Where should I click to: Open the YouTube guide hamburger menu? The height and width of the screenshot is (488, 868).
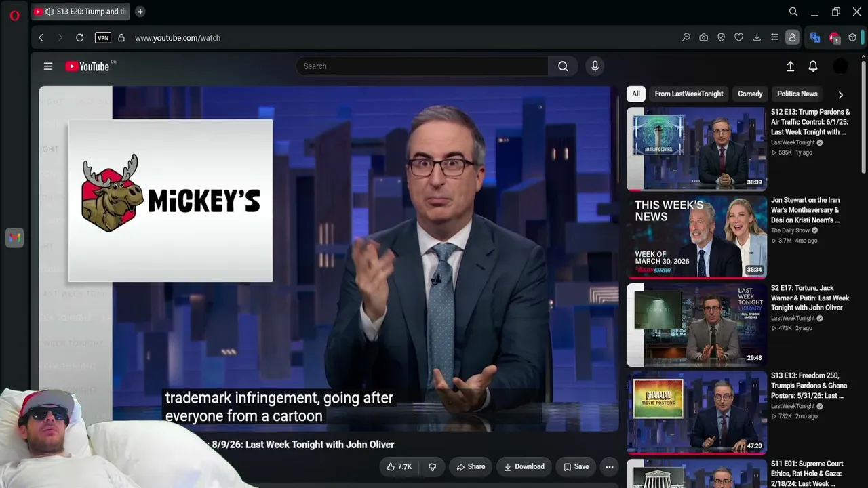tap(48, 66)
